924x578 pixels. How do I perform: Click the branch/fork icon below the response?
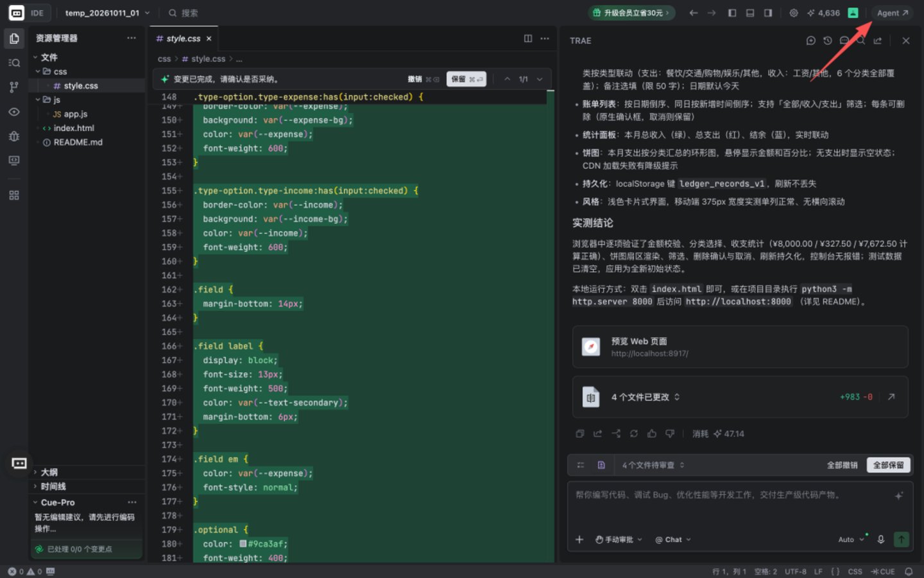pos(616,433)
